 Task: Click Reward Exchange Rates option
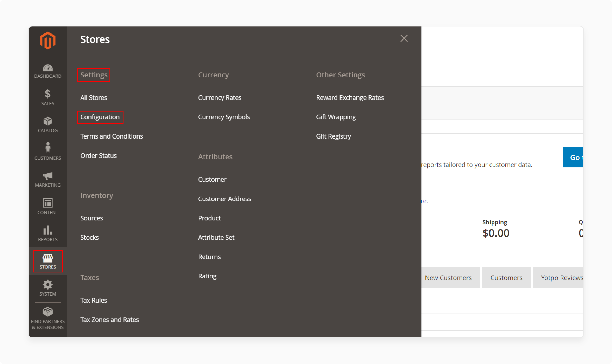tap(350, 97)
